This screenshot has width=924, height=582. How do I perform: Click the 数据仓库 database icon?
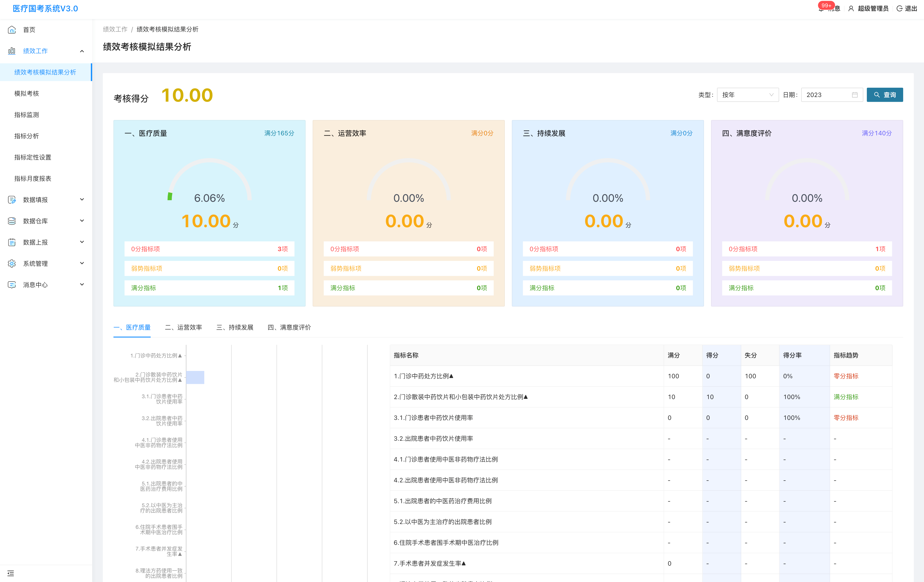tap(12, 221)
